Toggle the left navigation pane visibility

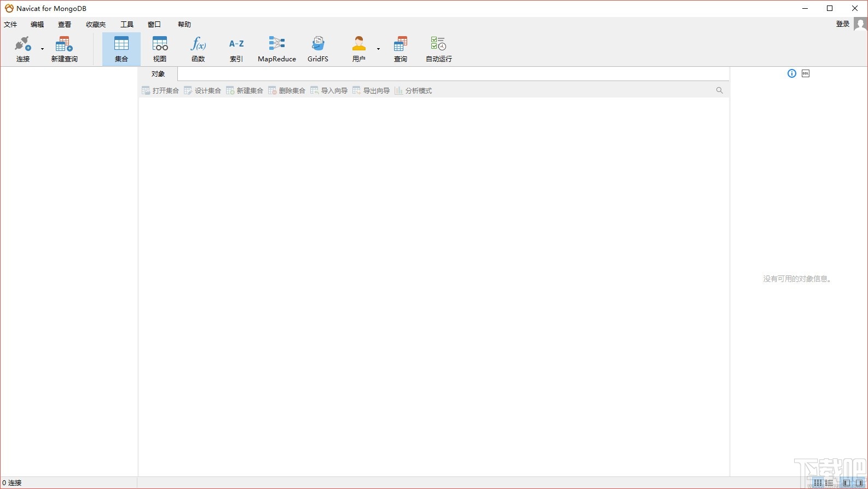point(847,483)
